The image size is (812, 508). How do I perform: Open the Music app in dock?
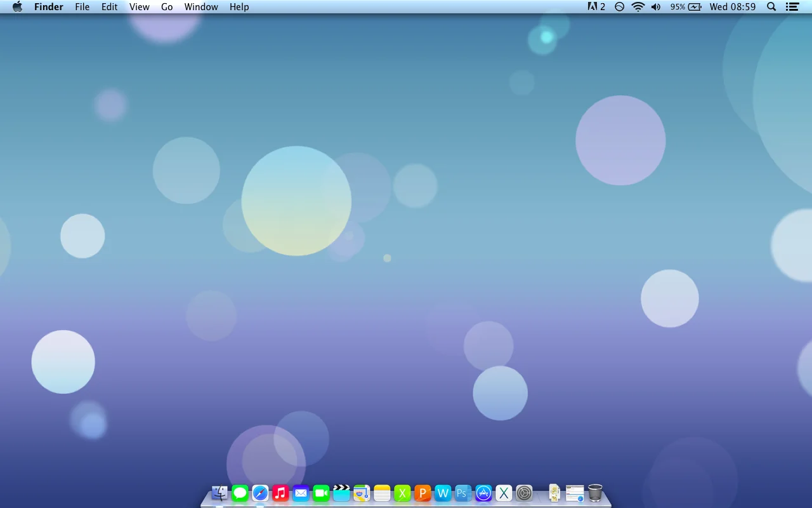[280, 493]
